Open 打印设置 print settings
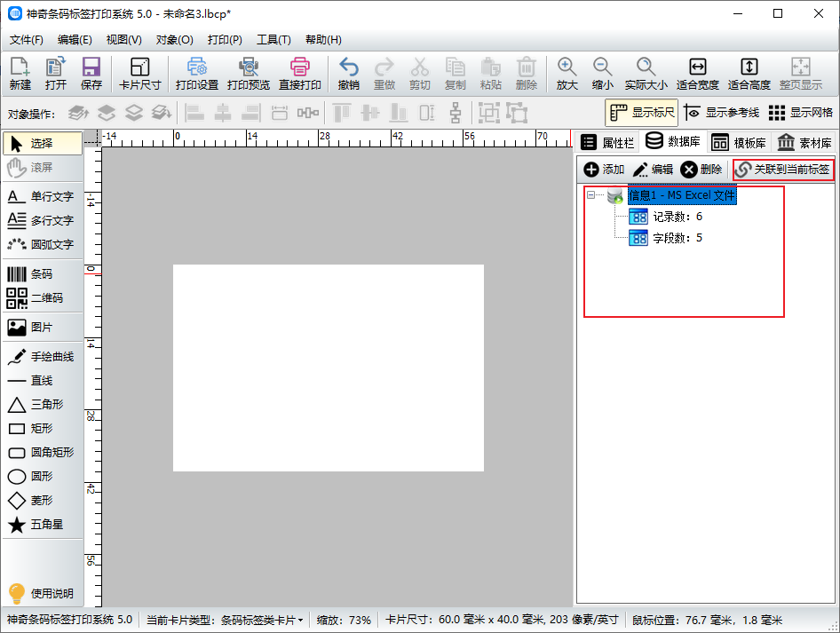This screenshot has width=840, height=633. (x=196, y=74)
